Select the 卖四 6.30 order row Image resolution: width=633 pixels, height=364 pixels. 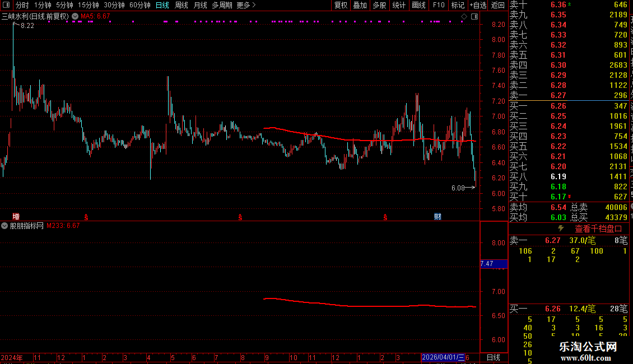pyautogui.click(x=569, y=65)
